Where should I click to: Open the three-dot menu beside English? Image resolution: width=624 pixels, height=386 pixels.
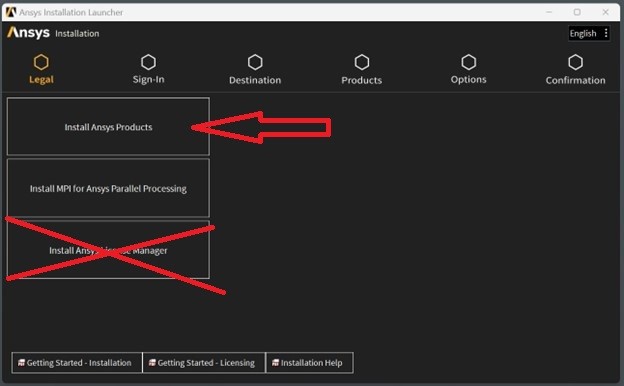[606, 33]
